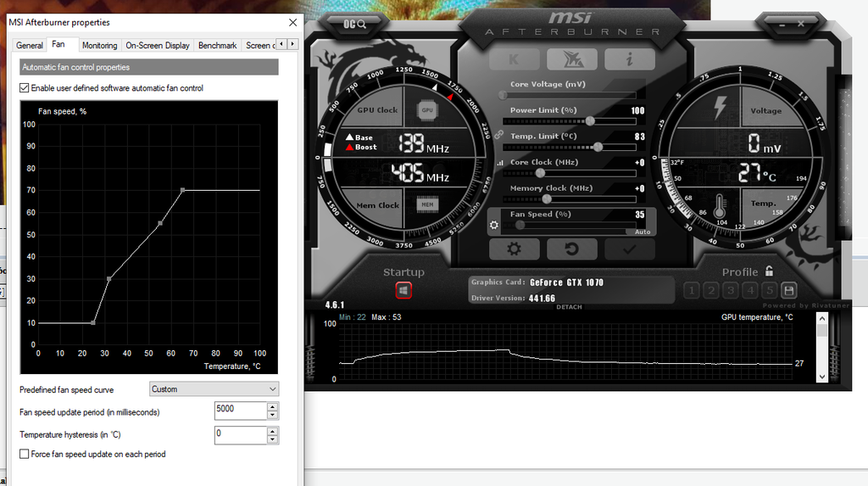868x486 pixels.
Task: Open the On-Screen Display tab
Action: (158, 45)
